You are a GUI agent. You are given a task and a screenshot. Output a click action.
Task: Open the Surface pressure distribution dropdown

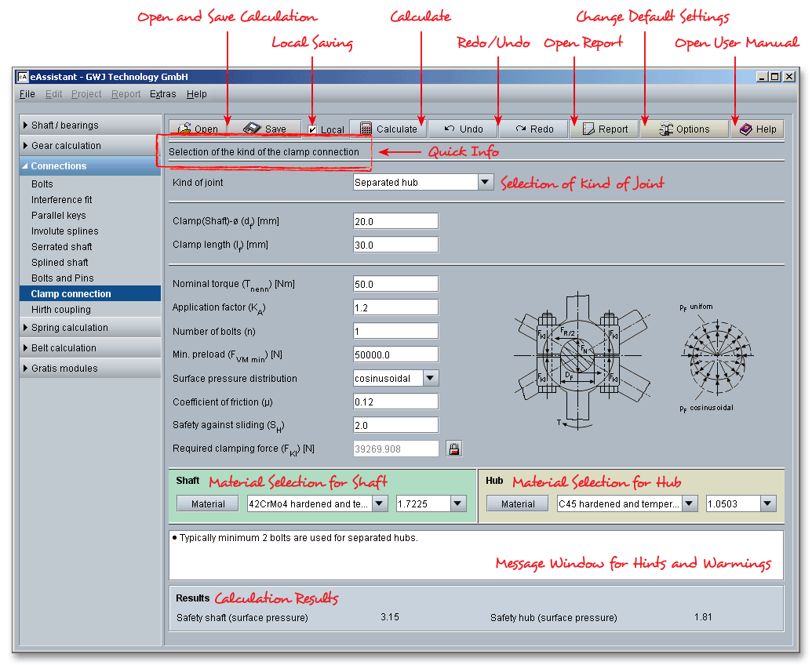pos(431,378)
